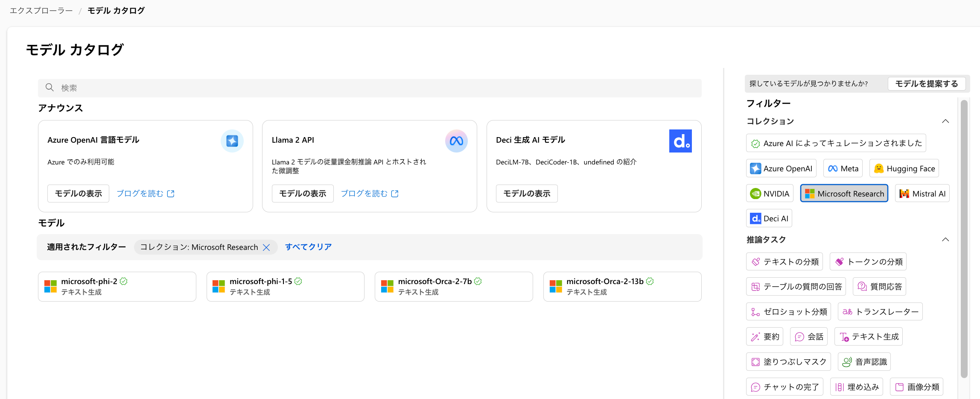The width and height of the screenshot is (980, 399).
Task: Toggle the Azure OpenAI collection filter
Action: pos(781,168)
